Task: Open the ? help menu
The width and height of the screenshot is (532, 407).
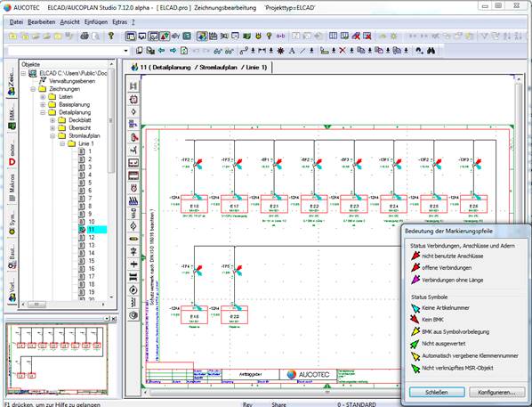Action: 133,21
